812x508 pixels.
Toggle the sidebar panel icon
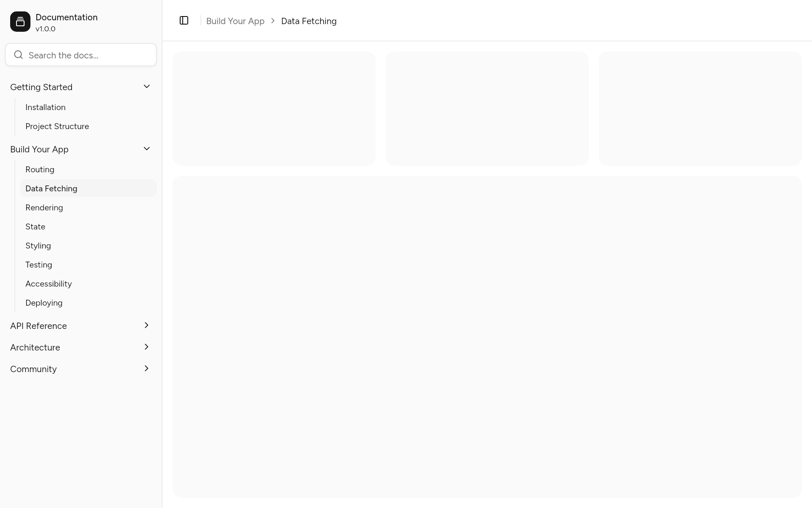(184, 20)
